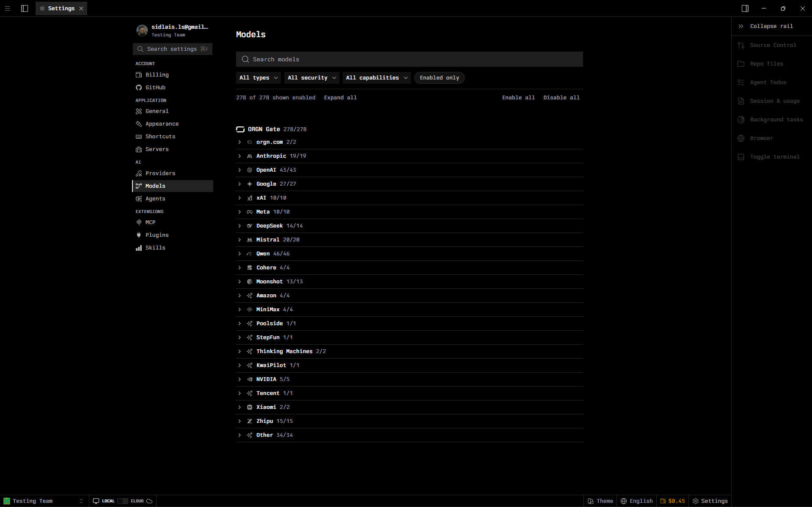Go to Billing settings
Screen dimensions: 812x507
click(173, 75)
